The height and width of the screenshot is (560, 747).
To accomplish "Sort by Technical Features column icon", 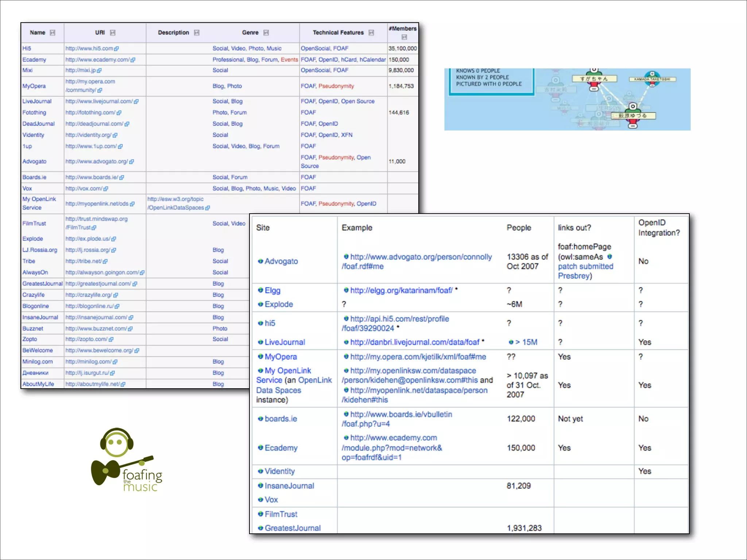I will pos(371,33).
